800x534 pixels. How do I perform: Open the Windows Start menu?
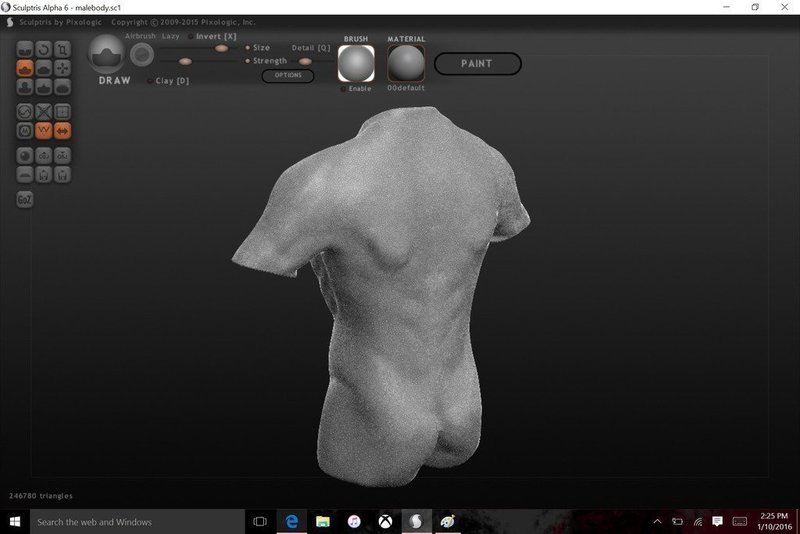coord(15,522)
